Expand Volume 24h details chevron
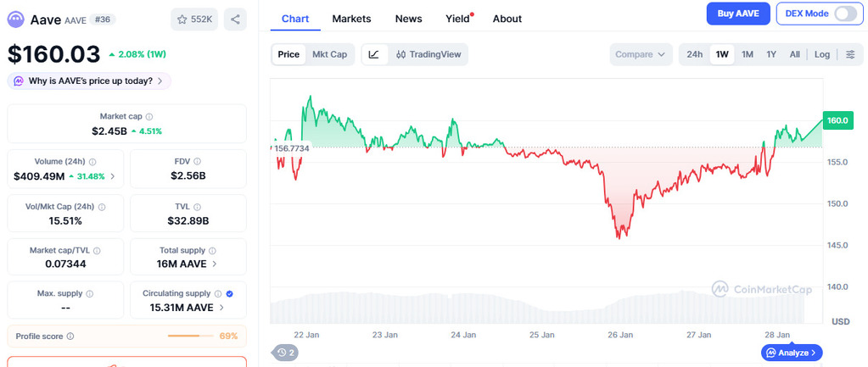 [113, 176]
